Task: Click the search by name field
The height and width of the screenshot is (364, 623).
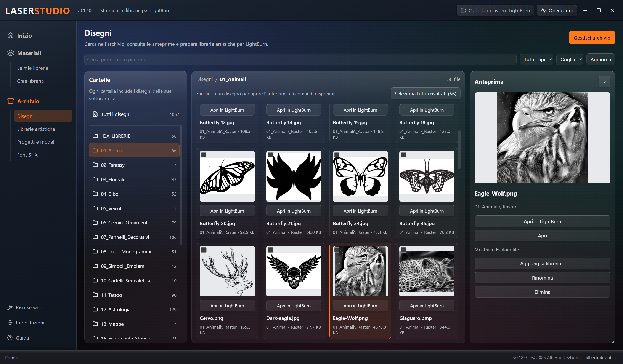Action: [300, 59]
